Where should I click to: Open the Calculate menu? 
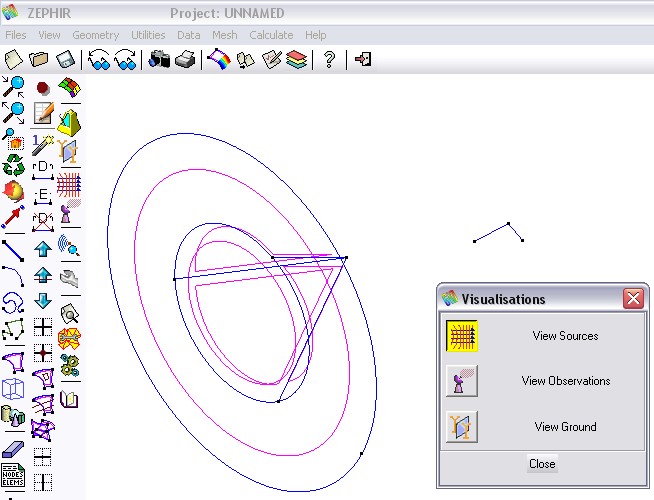271,35
